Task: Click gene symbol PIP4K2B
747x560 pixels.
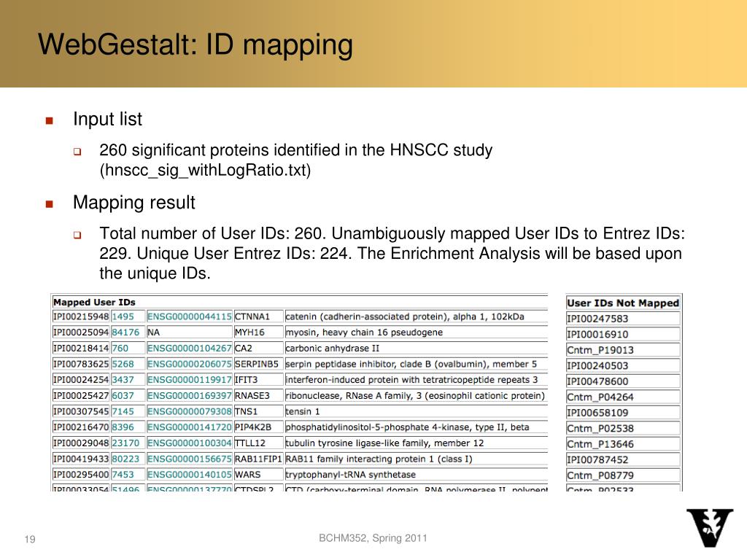Action: coord(253,427)
